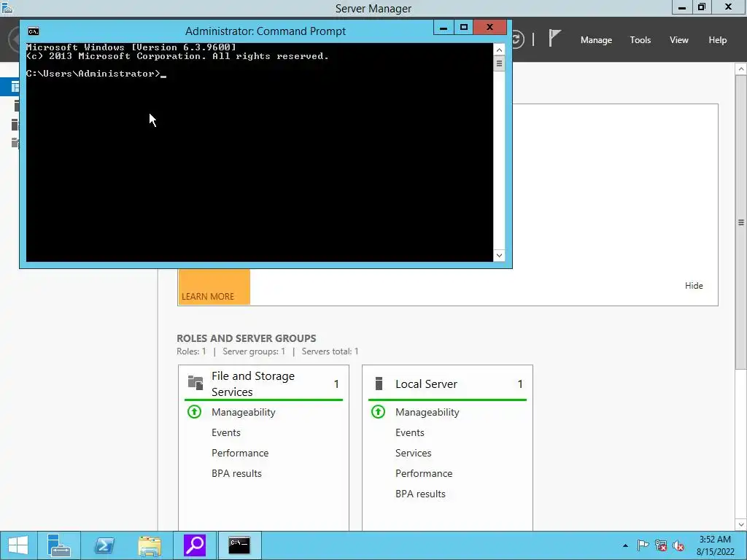The width and height of the screenshot is (747, 560).
Task: Open BPA results under File and Storage Services
Action: (x=236, y=474)
